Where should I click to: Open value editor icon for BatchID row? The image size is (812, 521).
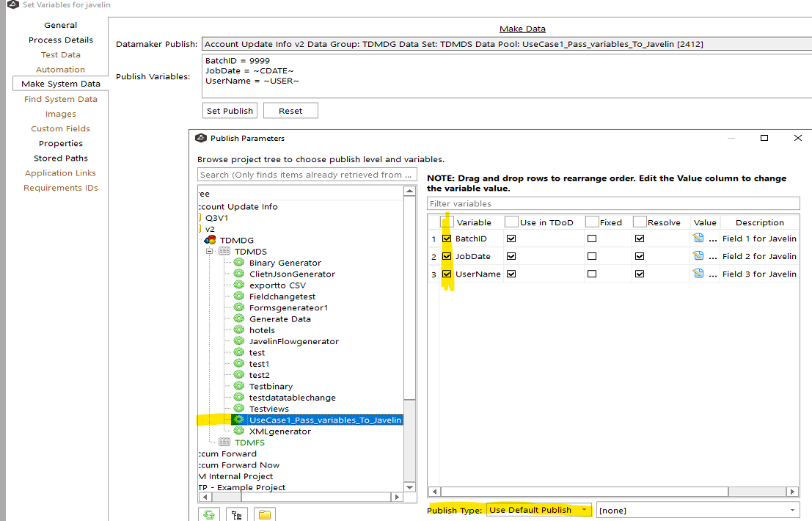[x=698, y=238]
